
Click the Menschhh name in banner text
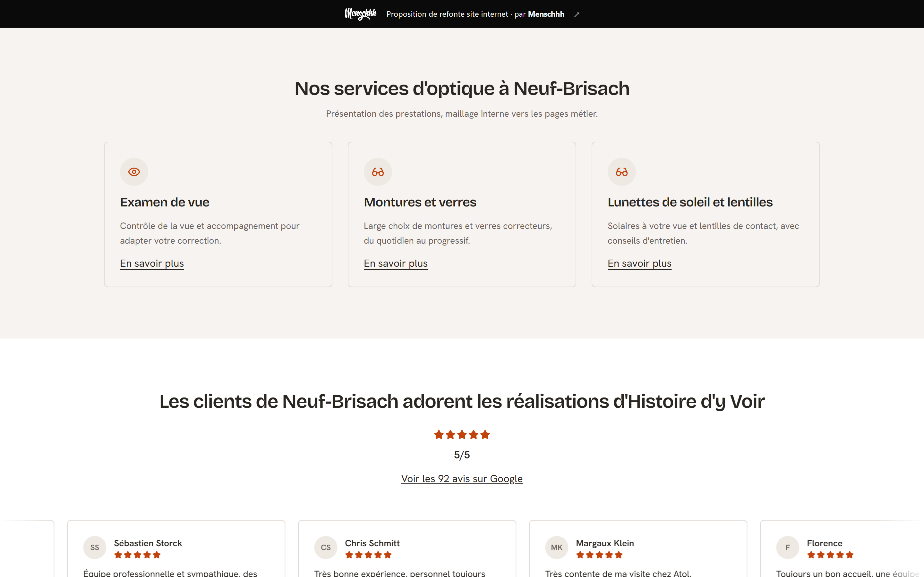tap(546, 14)
